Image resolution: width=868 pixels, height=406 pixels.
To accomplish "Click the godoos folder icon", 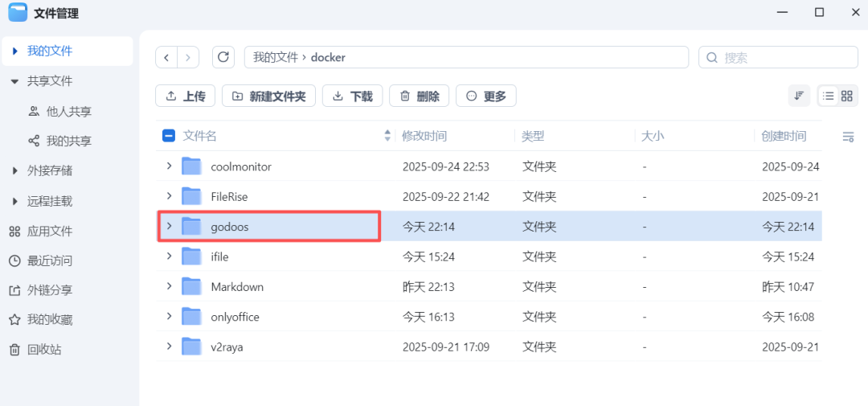I will (x=191, y=227).
